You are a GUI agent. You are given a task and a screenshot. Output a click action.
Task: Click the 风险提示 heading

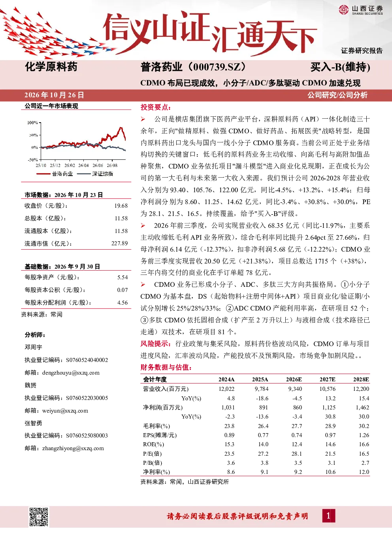156,344
